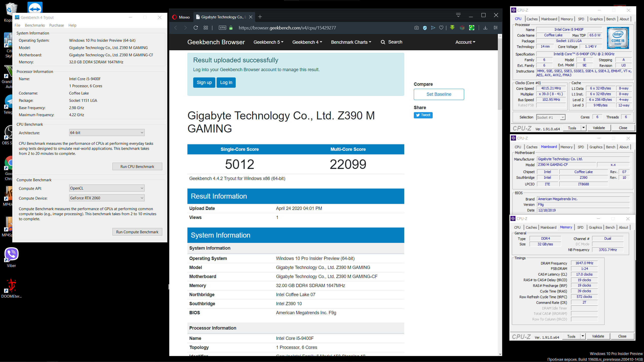Close the Gigabyte Technology browser tab
Viewport: 644px width, 362px height.
251,17
